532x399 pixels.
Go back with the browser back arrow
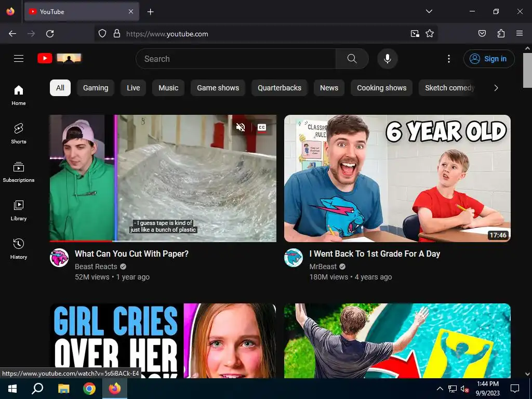[12, 34]
